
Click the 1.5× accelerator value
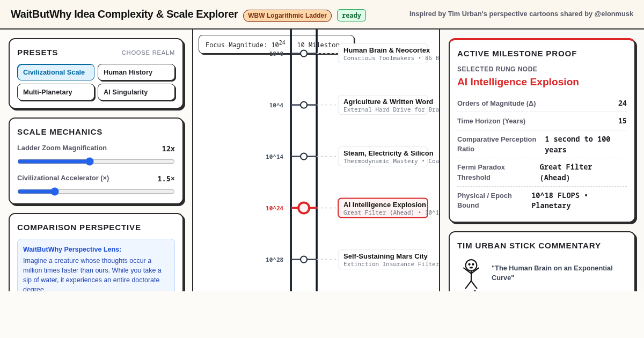click(x=166, y=179)
